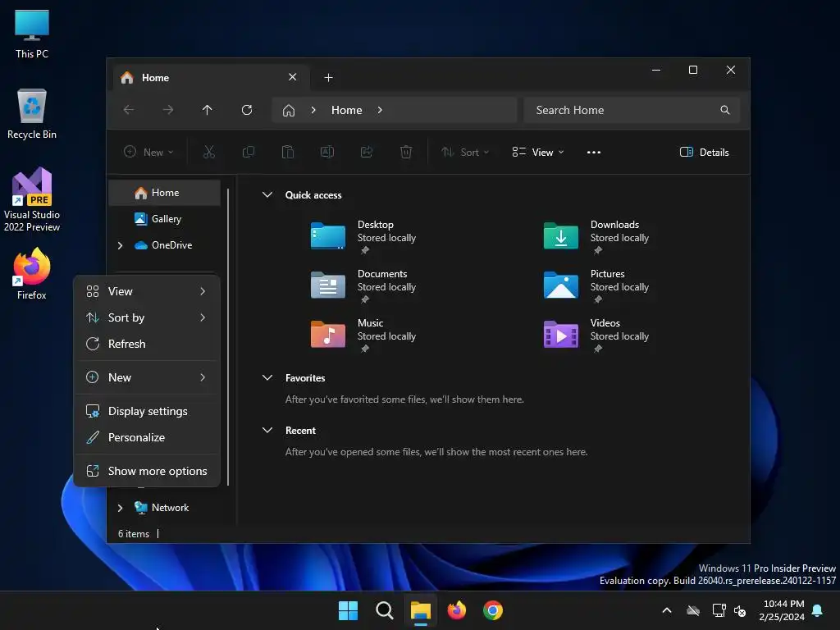The width and height of the screenshot is (840, 630).
Task: Choose Personalize from context menu
Action: tap(147, 438)
